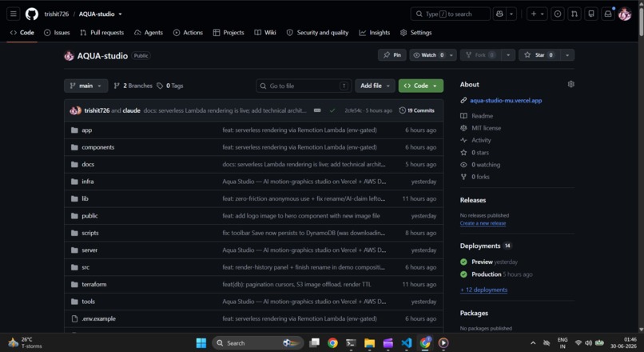
Task: Open Copilot chat icon in header
Action: [499, 14]
